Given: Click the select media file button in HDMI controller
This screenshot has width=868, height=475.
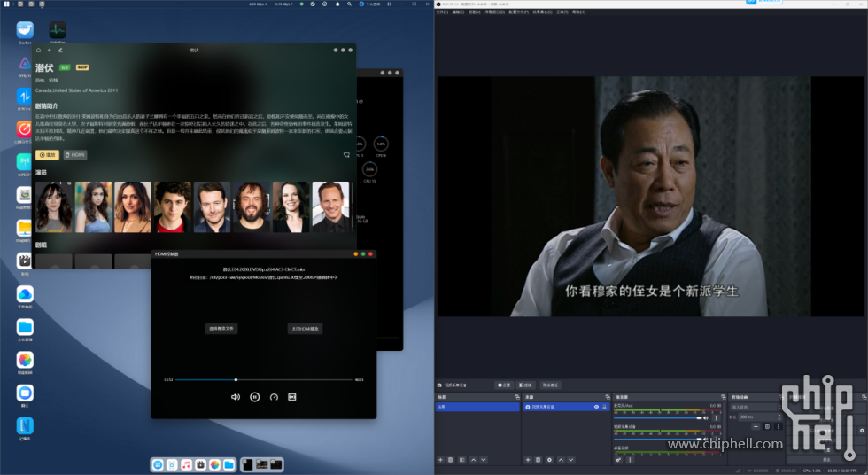Looking at the screenshot, I should tap(221, 328).
